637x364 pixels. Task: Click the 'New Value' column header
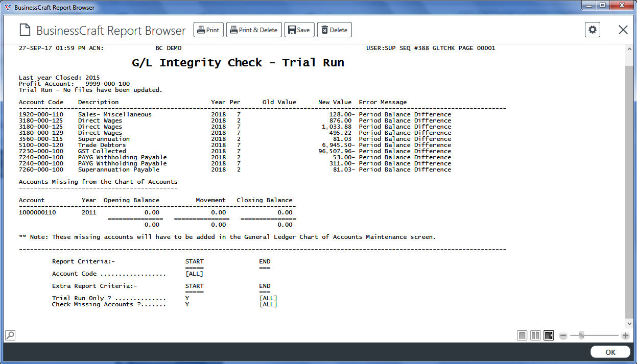(x=335, y=102)
